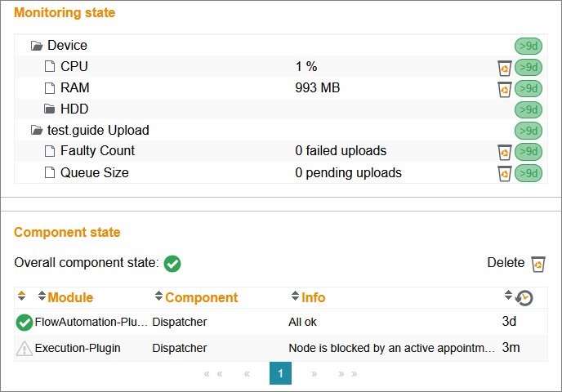The width and height of the screenshot is (562, 392).
Task: Click the RAM row trash icon
Action: 504,89
